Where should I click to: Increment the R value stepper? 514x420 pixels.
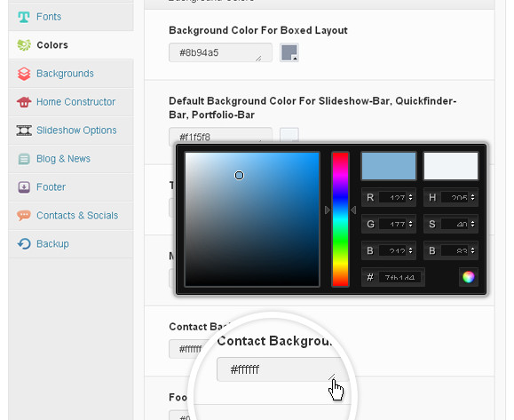(x=410, y=195)
